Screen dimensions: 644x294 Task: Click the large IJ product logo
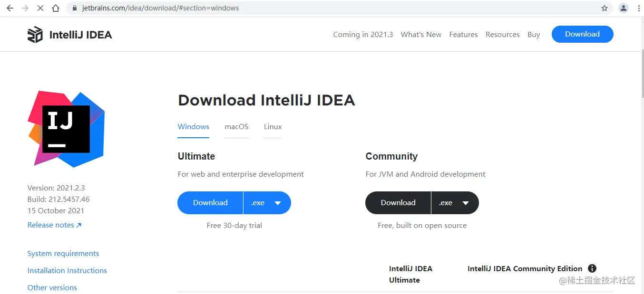click(66, 129)
